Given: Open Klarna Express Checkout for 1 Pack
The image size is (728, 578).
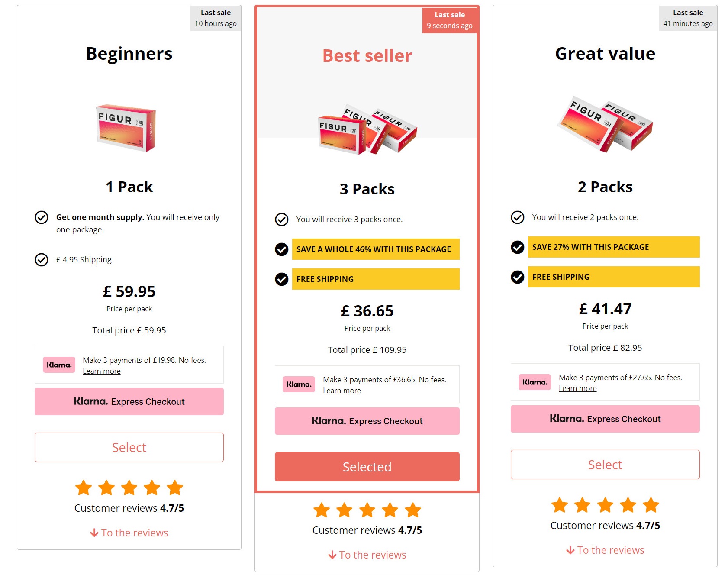Looking at the screenshot, I should point(129,402).
